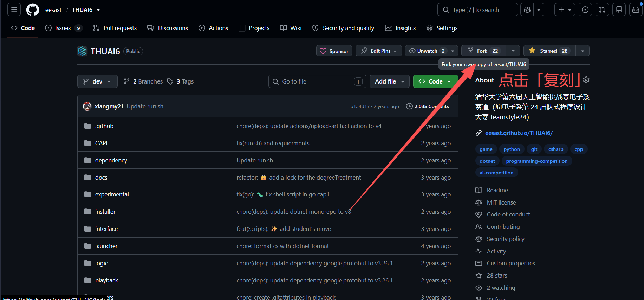Open the Readme link
Screen dimensions: 644x300
[x=492, y=190]
